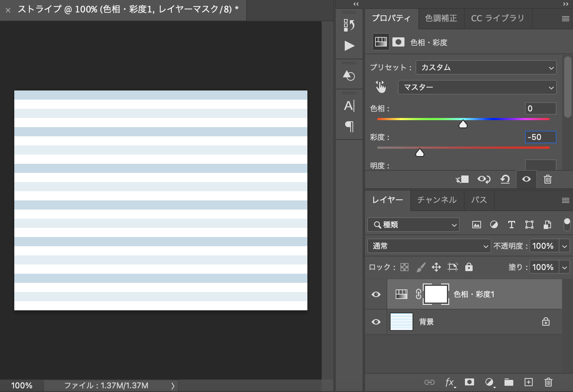Open the 通常 blend mode dropdown
This screenshot has width=573, height=392.
429,246
